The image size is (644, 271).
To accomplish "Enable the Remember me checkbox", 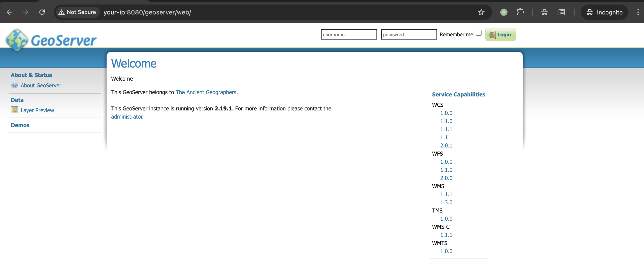I will pos(478,33).
